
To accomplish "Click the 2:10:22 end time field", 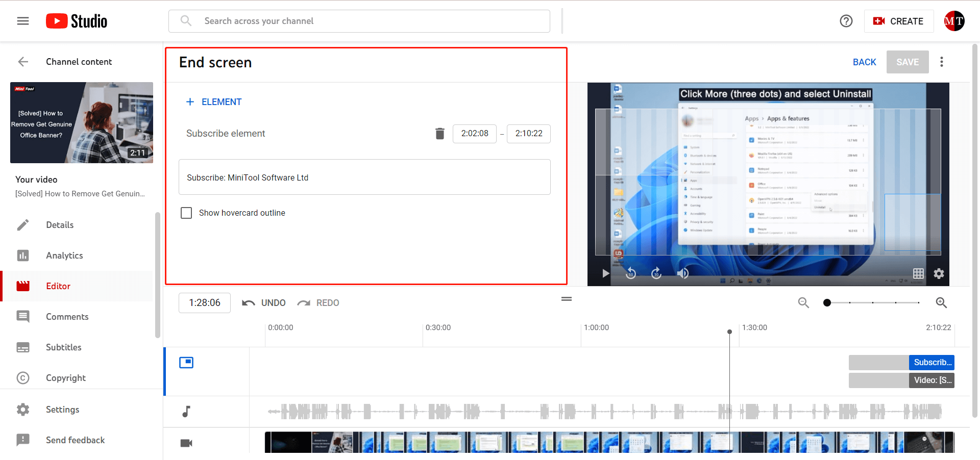I will [x=529, y=134].
